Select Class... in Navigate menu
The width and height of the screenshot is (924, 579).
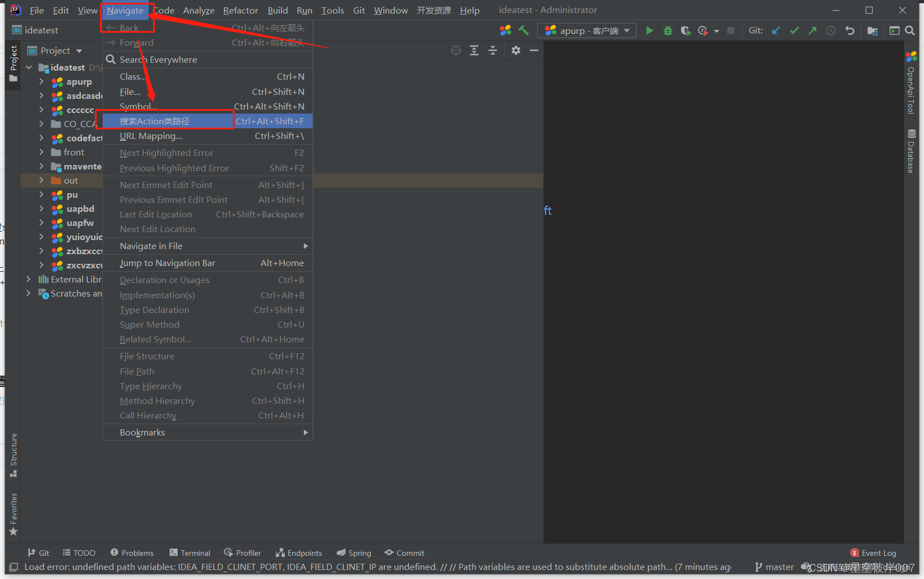[207, 76]
